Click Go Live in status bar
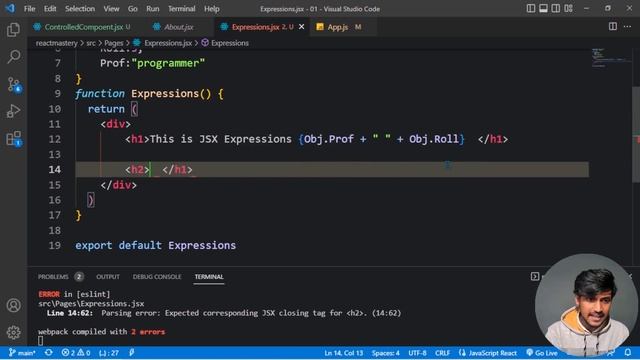The height and width of the screenshot is (360, 640). coord(542,353)
